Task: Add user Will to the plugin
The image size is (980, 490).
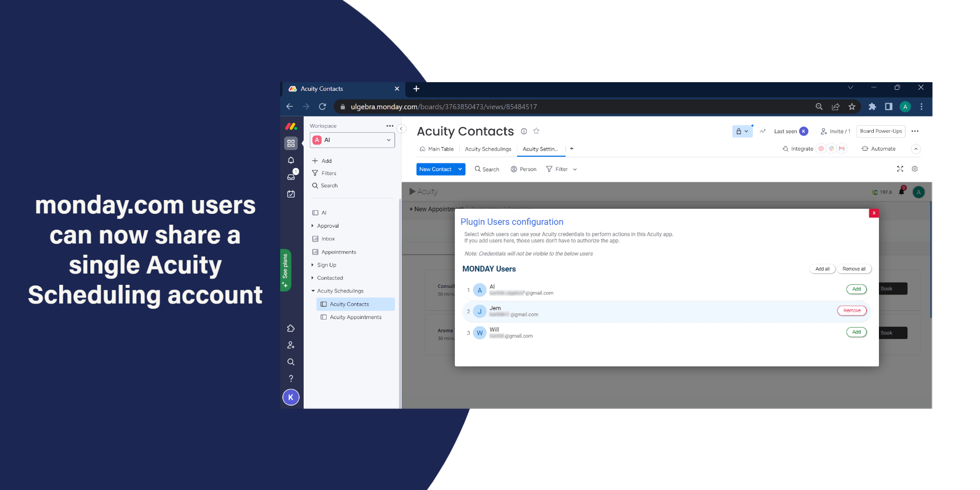Action: 856,332
